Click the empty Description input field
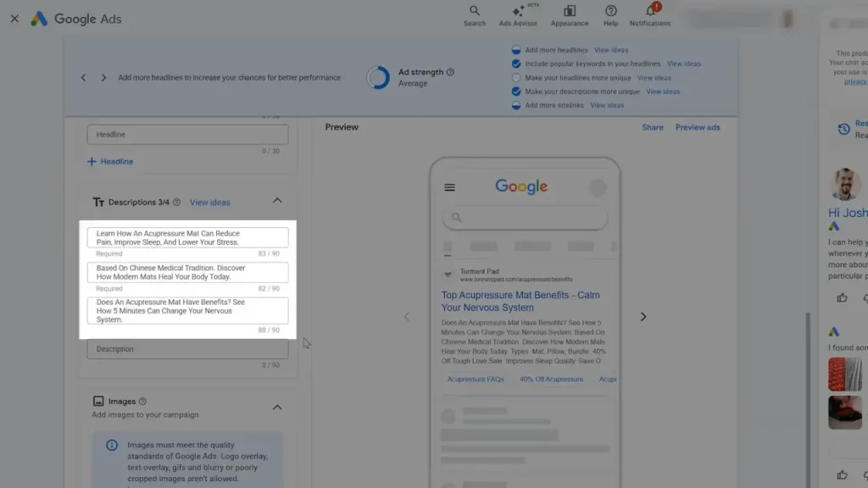The height and width of the screenshot is (488, 868). 187,349
